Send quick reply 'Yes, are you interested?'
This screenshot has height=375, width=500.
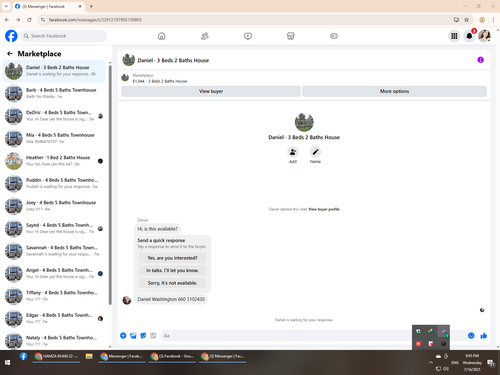click(x=172, y=258)
